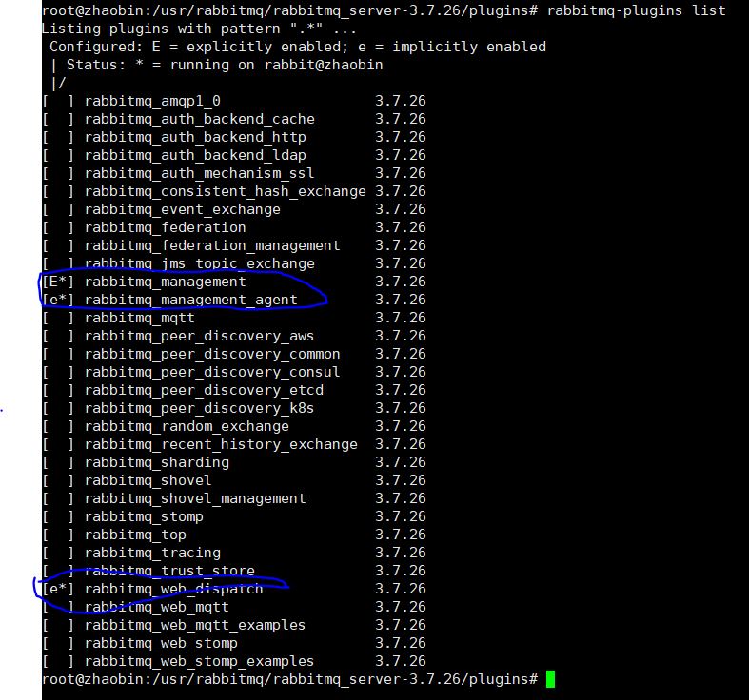Click rabbitmq_web_mqtt_examples plugin name
This screenshot has height=700, width=749.
(195, 626)
